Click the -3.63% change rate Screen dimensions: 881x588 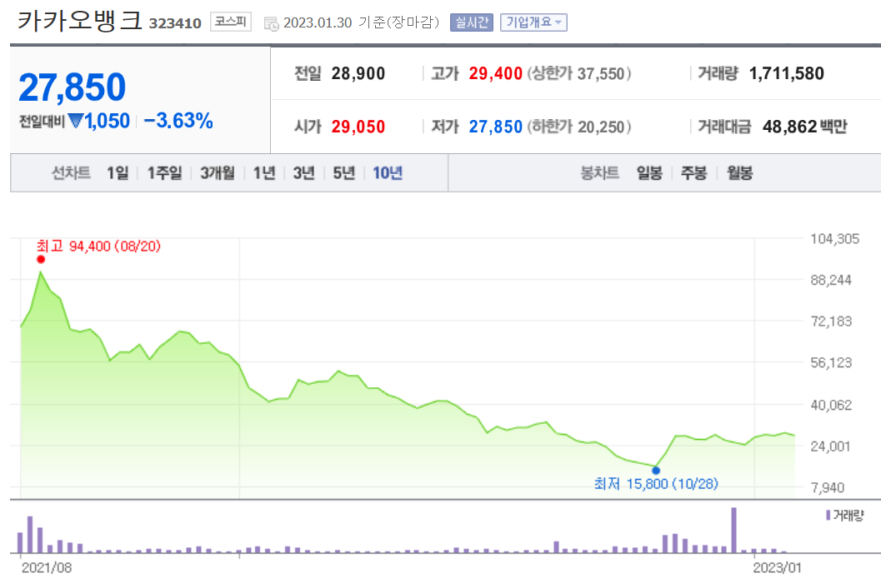coord(178,121)
